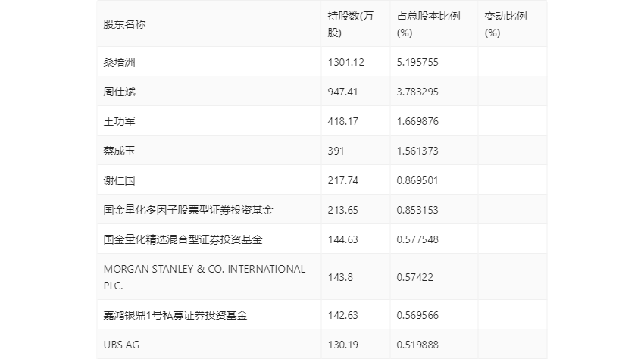644x359 pixels.
Task: Select the 谢仁国 row name
Action: [119, 180]
